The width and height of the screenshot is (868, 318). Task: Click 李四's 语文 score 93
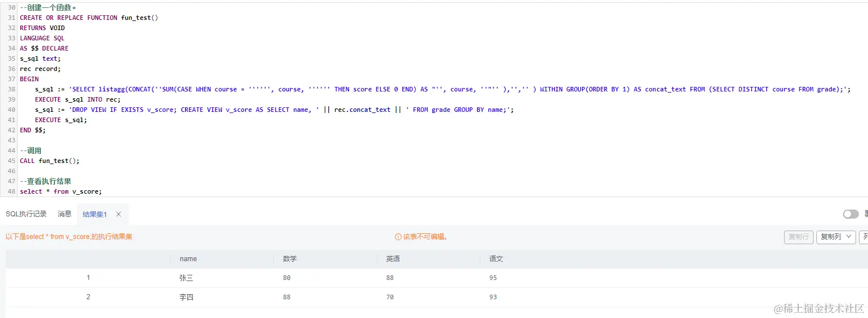click(493, 298)
